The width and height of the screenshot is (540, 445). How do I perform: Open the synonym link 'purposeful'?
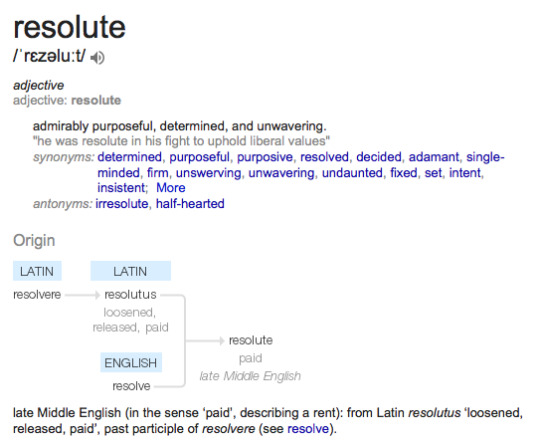[199, 157]
